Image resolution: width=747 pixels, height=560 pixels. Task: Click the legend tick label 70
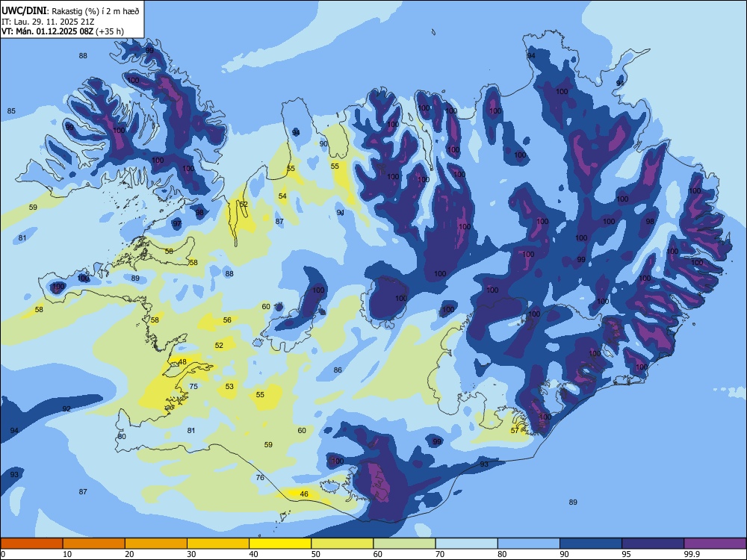pyautogui.click(x=440, y=554)
